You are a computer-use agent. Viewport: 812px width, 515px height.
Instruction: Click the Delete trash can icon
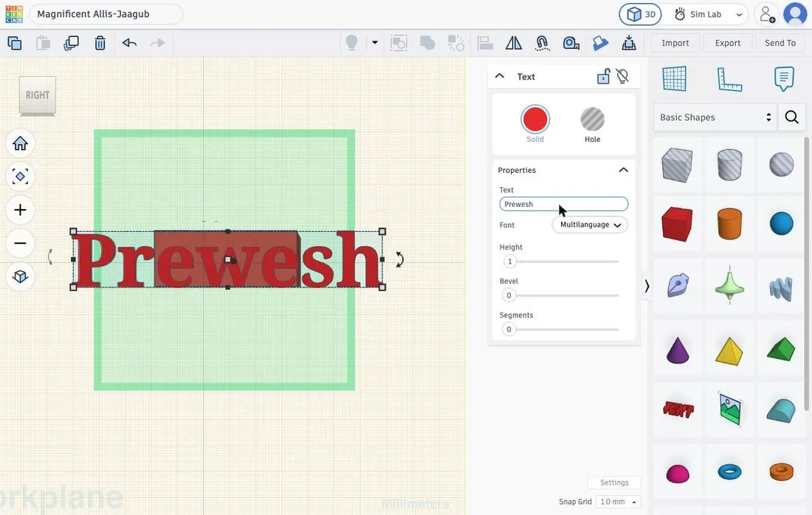click(x=100, y=43)
